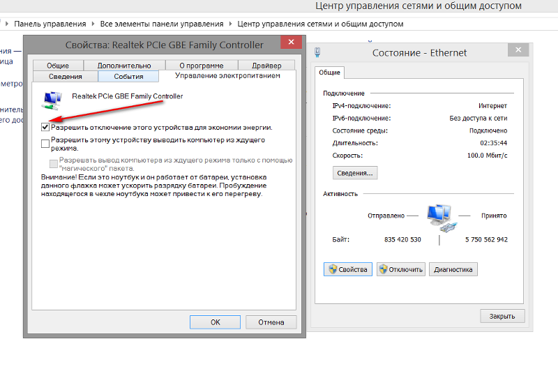Open Сведения... button in Ethernet status
The image size is (558, 392).
(355, 173)
